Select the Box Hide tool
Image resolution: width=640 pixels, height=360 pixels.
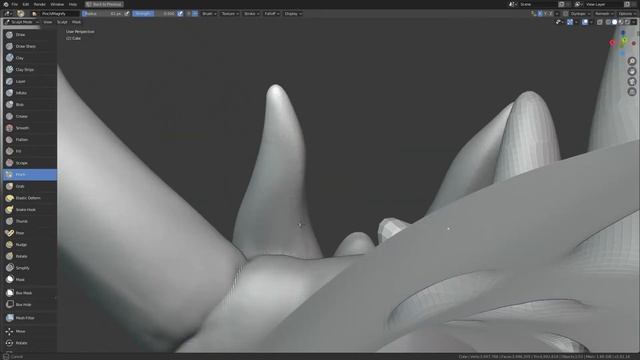pyautogui.click(x=29, y=304)
